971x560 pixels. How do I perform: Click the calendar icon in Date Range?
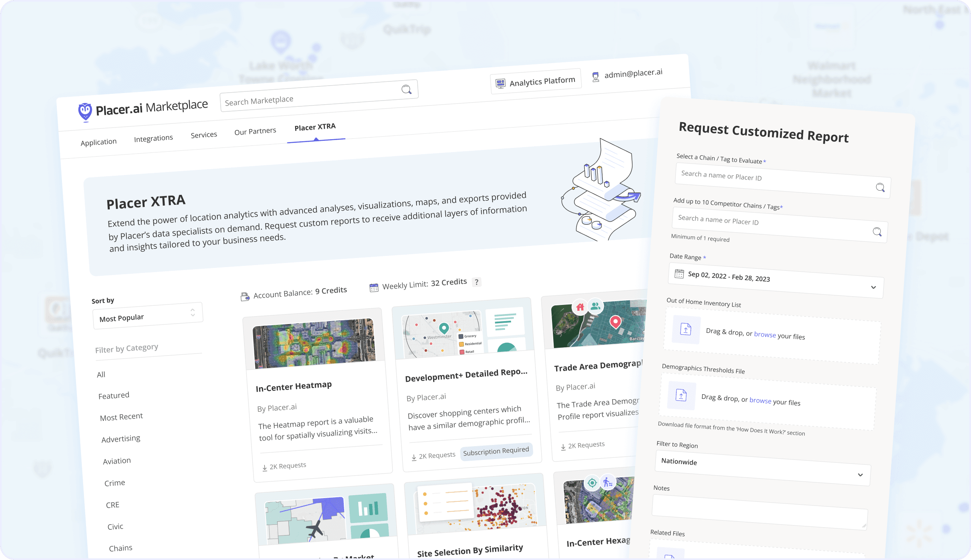point(679,274)
